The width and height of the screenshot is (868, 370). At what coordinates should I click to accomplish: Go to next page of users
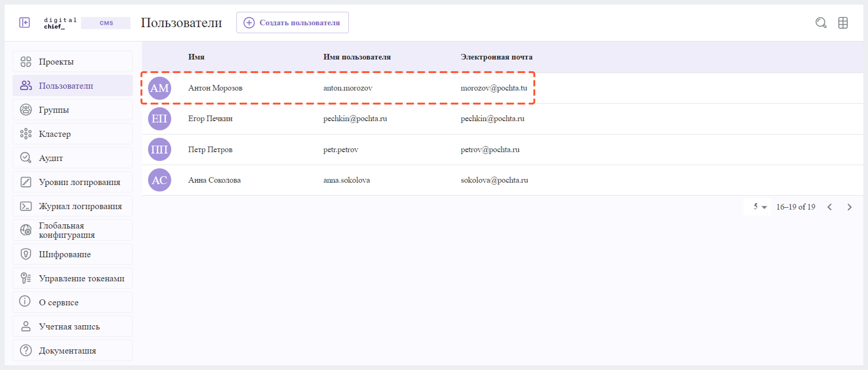(x=849, y=207)
